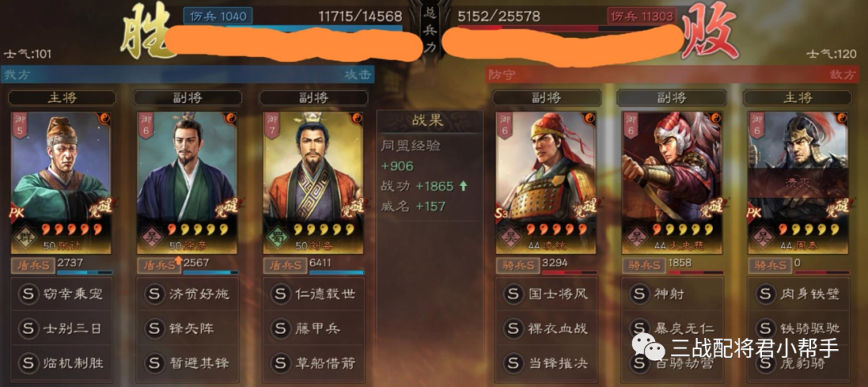This screenshot has height=387, width=868.
Task: Click the 伤兵 1040 wounded badge
Action: (x=218, y=16)
